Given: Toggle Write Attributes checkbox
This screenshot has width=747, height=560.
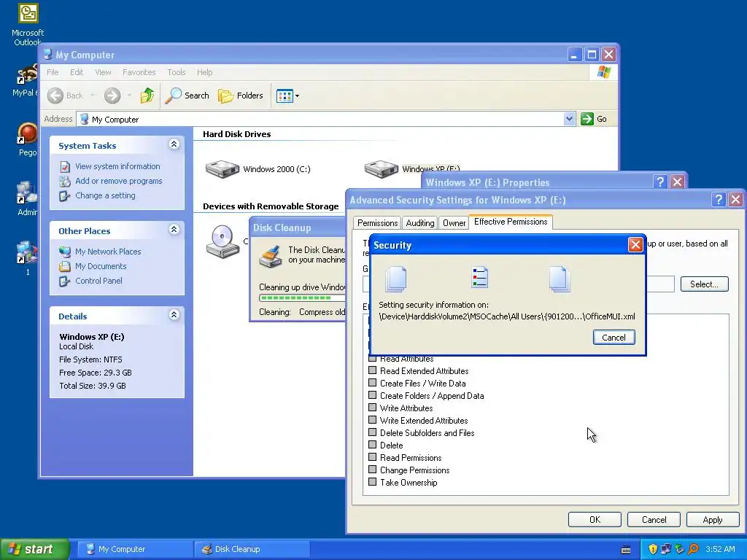Looking at the screenshot, I should pyautogui.click(x=373, y=407).
